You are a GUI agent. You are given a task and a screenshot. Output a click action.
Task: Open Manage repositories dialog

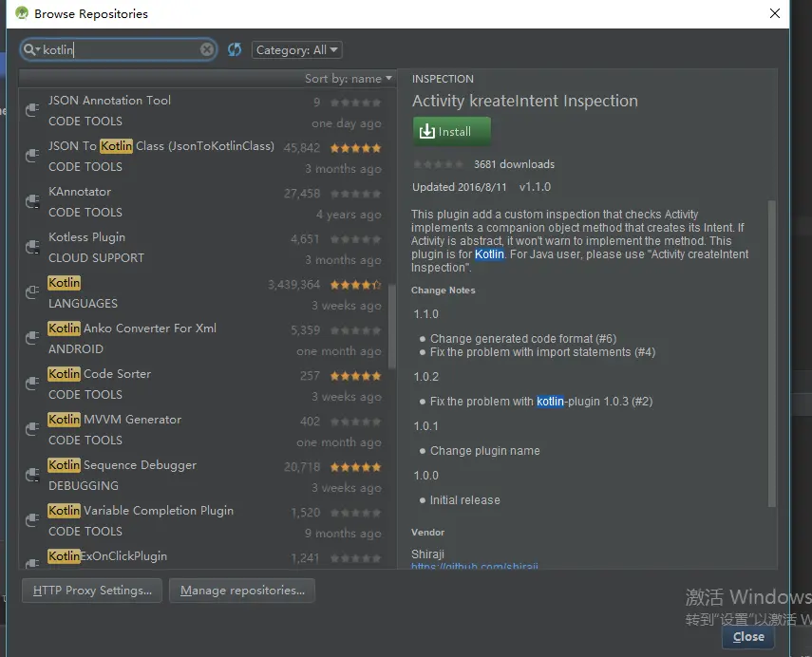[242, 591]
